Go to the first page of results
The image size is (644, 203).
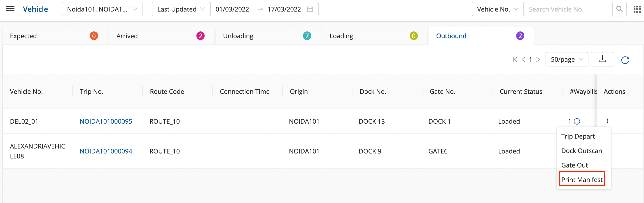coord(514,60)
